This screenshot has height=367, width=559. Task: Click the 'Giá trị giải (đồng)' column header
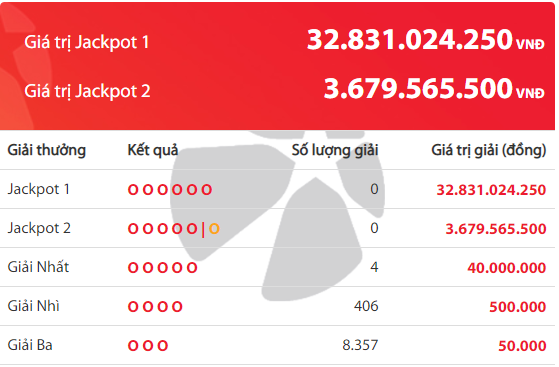click(x=489, y=151)
